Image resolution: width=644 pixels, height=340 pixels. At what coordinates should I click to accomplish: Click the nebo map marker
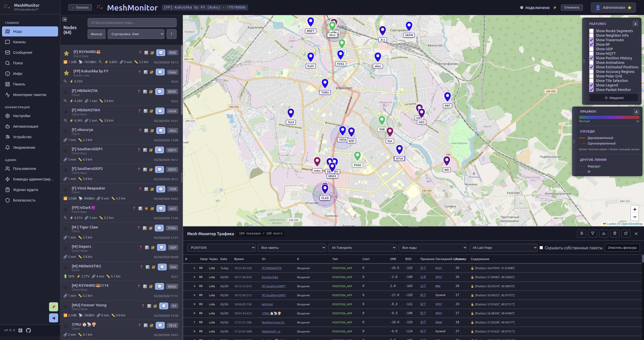coord(317,162)
